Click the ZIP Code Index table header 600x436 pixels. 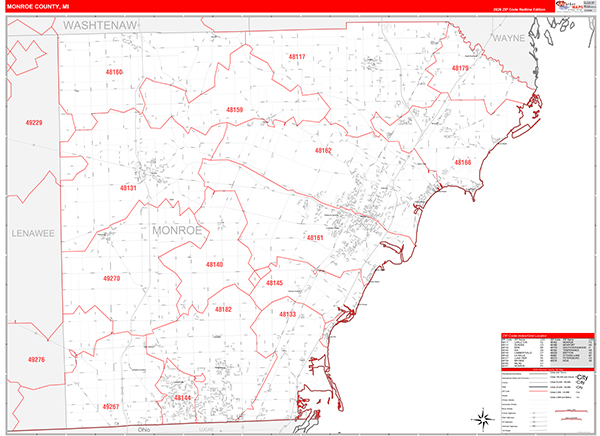point(548,336)
